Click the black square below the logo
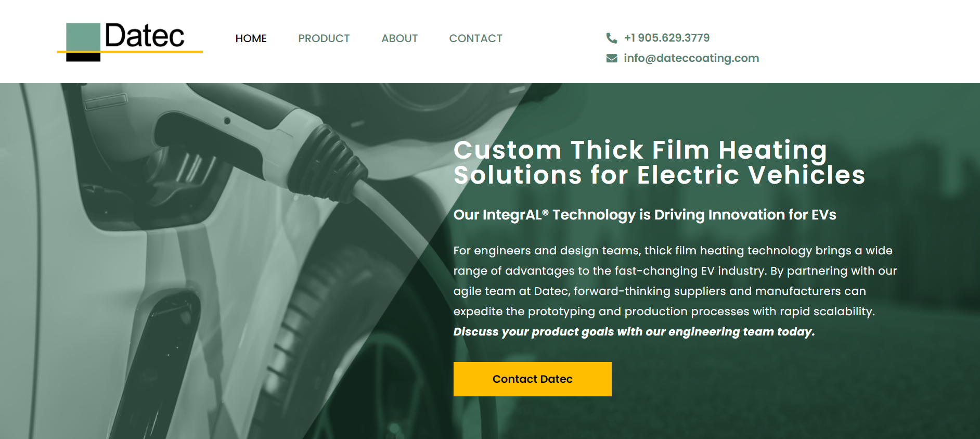 click(83, 57)
